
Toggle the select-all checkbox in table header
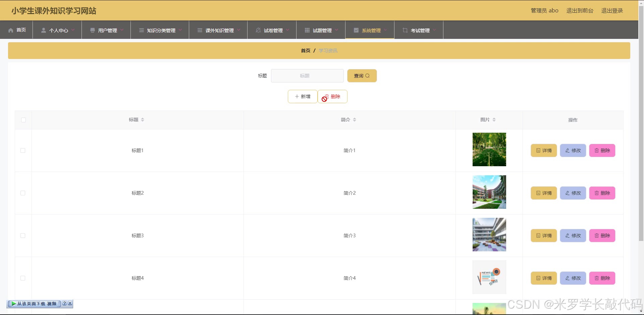click(23, 120)
